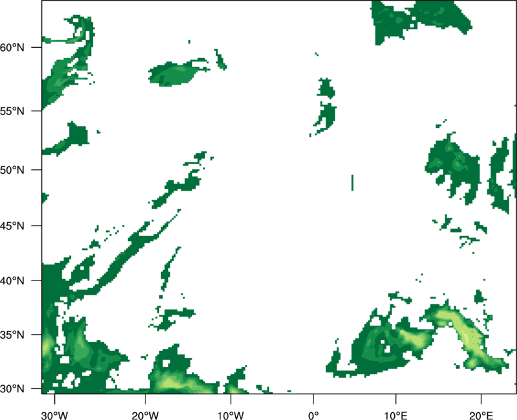This screenshot has width=517, height=420.
Task: Click the 10°E longitude label
Action: point(396,415)
